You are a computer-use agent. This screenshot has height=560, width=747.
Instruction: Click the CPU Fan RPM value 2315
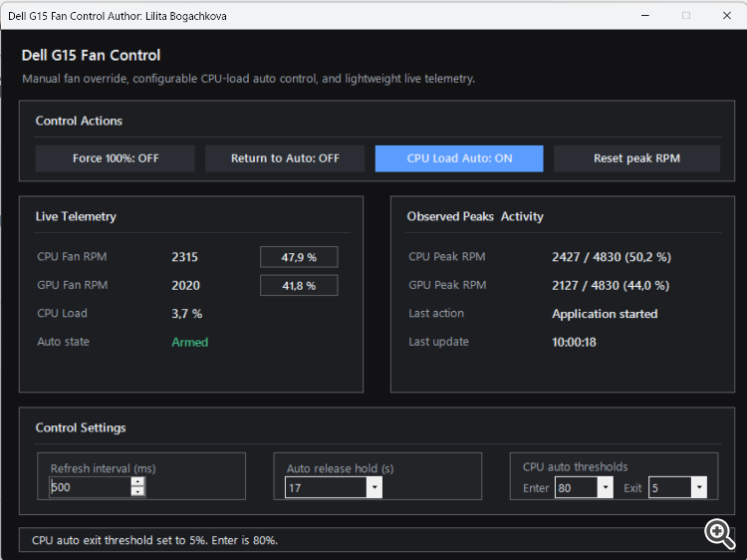point(185,257)
